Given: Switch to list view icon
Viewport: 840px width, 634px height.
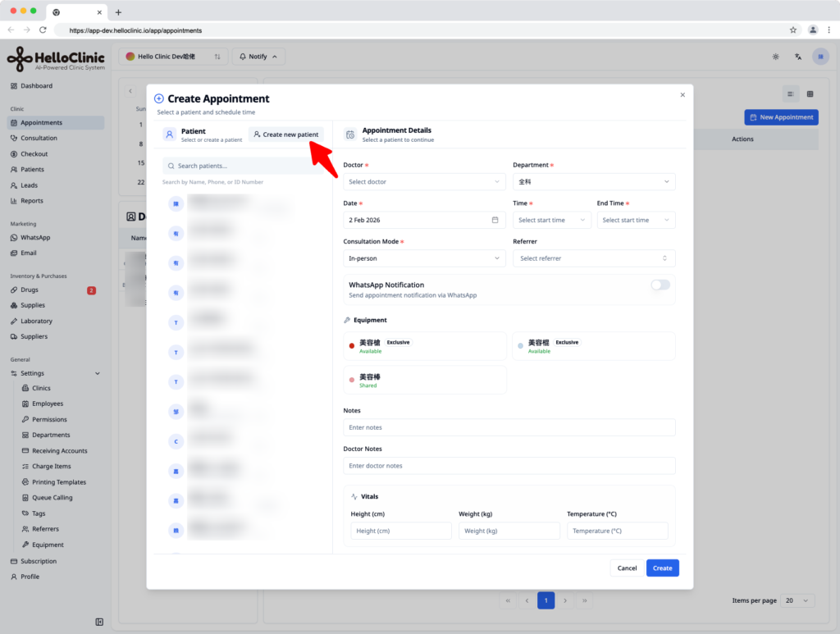Looking at the screenshot, I should [790, 94].
